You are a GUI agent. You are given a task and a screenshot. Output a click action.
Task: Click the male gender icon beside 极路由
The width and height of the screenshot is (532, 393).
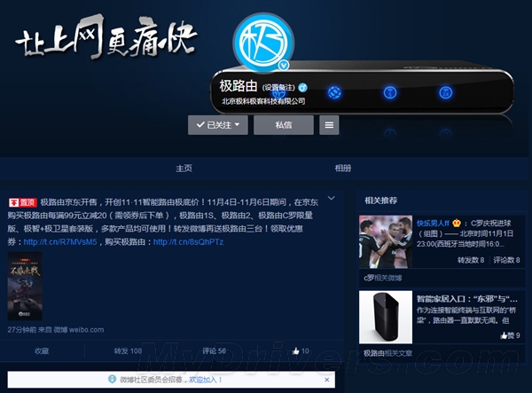point(302,88)
